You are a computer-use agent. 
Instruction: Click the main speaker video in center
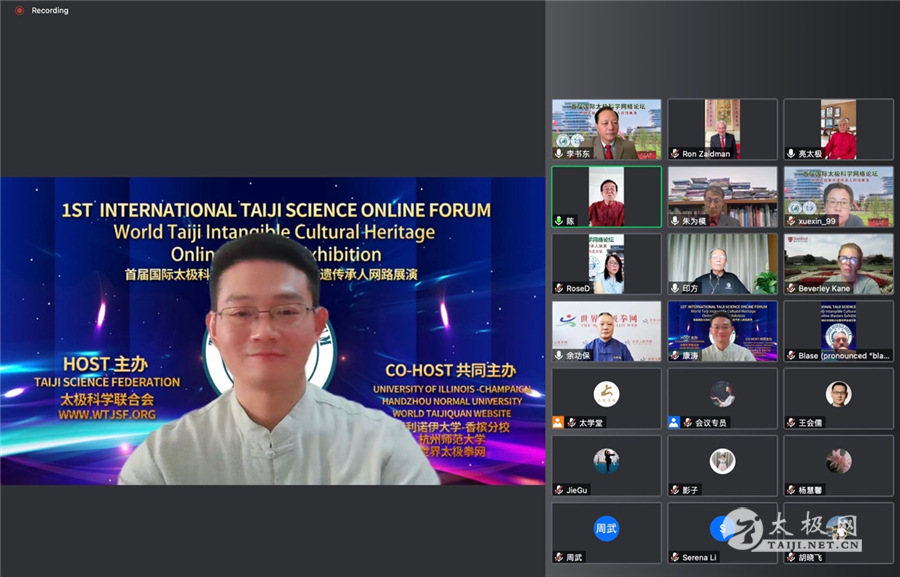point(272,330)
